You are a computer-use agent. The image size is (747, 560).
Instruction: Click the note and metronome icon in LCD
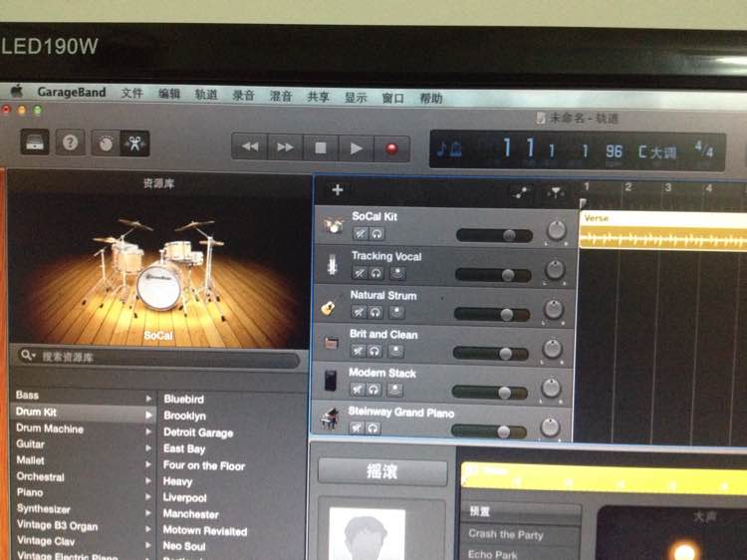tap(449, 149)
